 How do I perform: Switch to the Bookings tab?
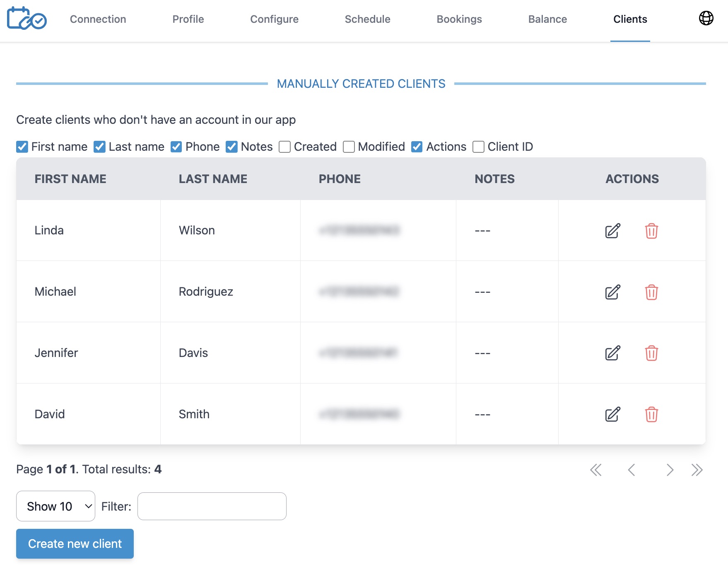pos(459,19)
